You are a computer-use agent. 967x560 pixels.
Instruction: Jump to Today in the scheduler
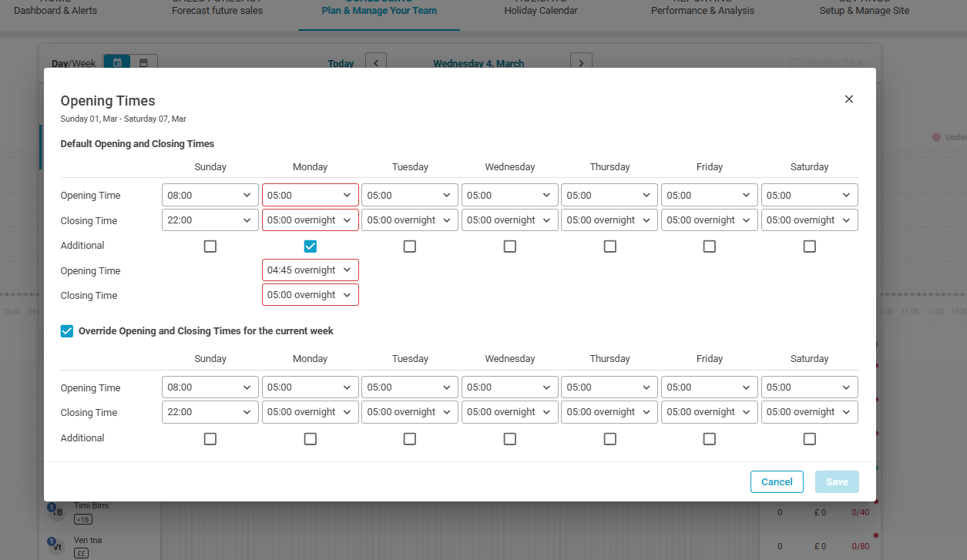click(x=341, y=64)
